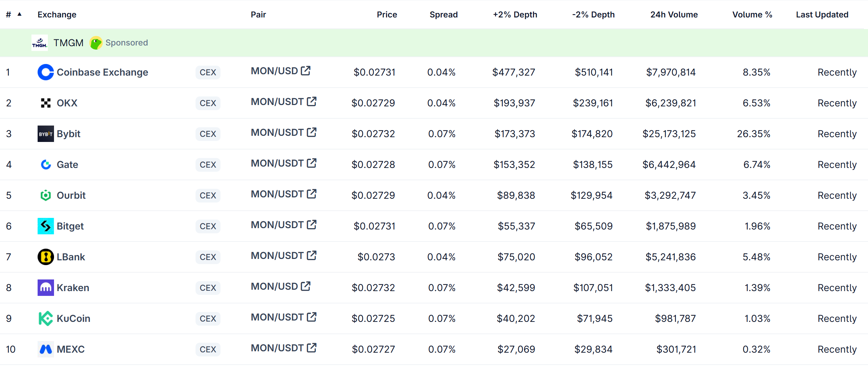Click the Bybit exchange logo
Screen dimensions: 868x366
45,134
